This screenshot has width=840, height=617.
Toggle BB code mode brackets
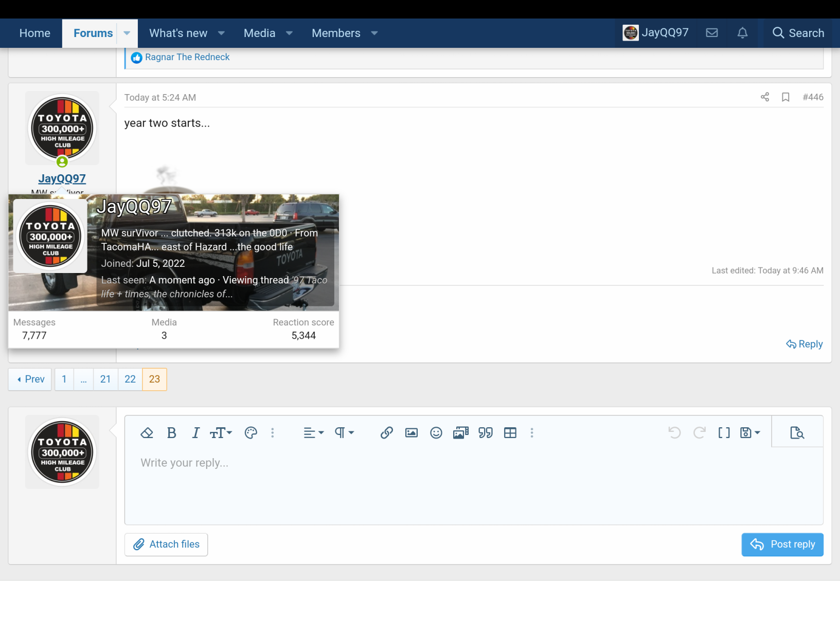[724, 433]
